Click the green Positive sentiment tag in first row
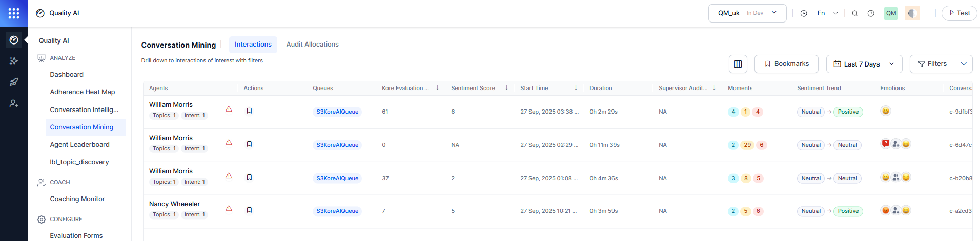 pyautogui.click(x=848, y=112)
